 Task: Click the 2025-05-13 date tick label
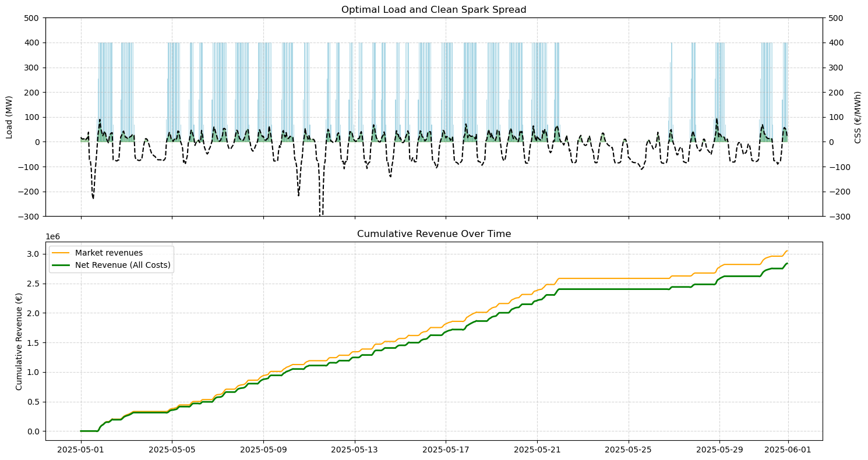pyautogui.click(x=354, y=450)
